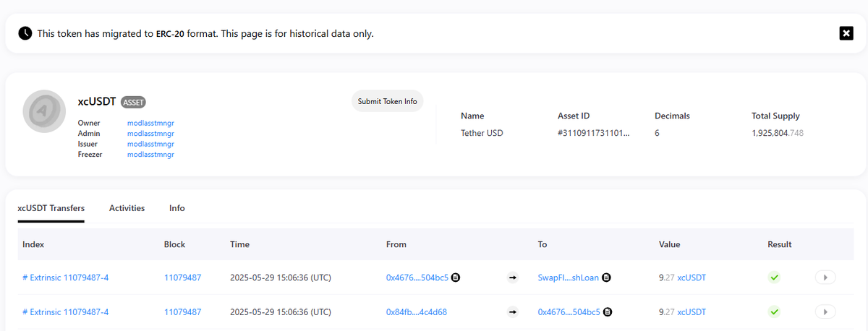
Task: Open sender address 0x84fb....4c4d68
Action: pos(417,312)
